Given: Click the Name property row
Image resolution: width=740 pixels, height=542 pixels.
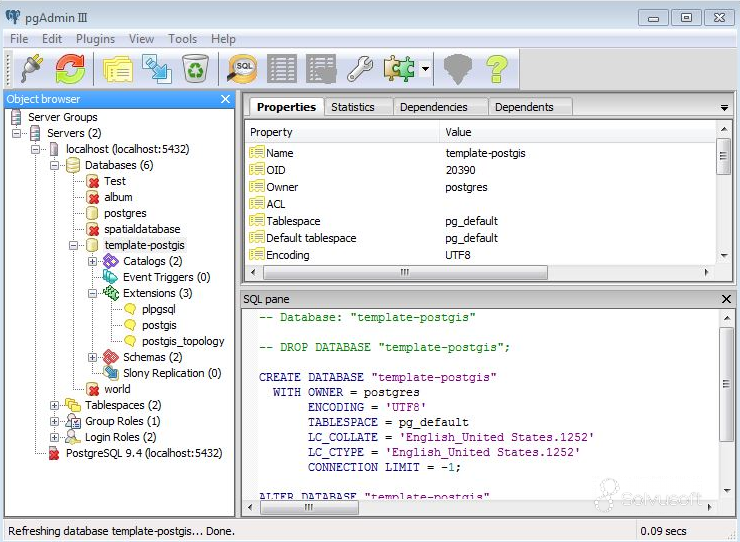Looking at the screenshot, I should [x=479, y=153].
